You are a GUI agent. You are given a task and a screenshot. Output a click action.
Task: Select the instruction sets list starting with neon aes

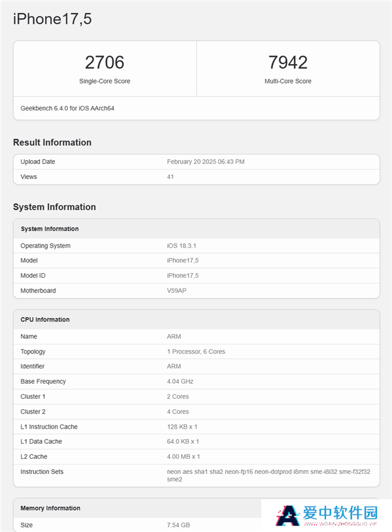[269, 475]
